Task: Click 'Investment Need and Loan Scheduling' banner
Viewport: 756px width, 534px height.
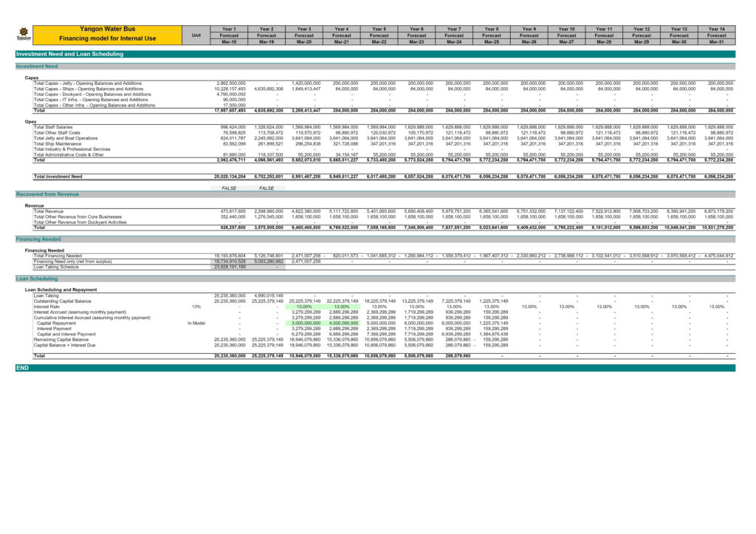Action: pyautogui.click(x=70, y=54)
